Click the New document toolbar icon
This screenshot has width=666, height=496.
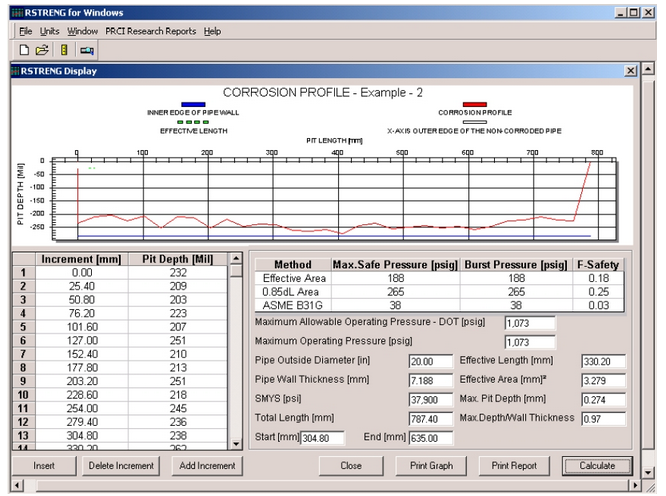pyautogui.click(x=24, y=50)
